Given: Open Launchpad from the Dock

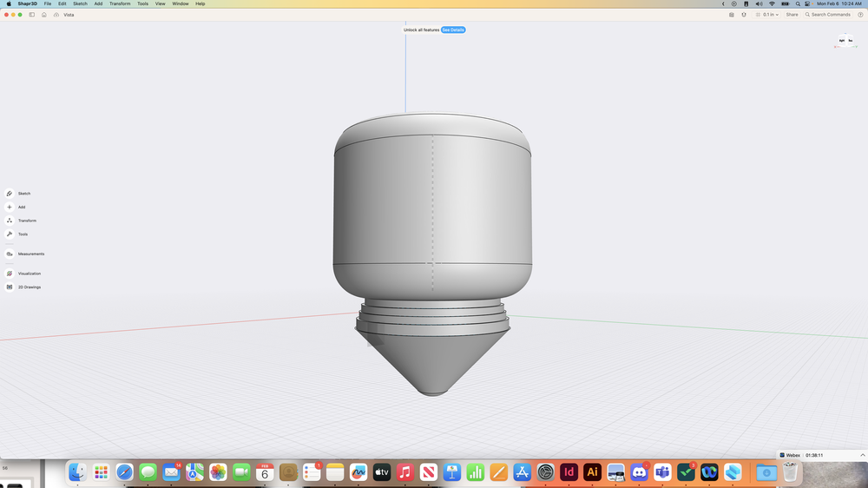Looking at the screenshot, I should tap(101, 472).
